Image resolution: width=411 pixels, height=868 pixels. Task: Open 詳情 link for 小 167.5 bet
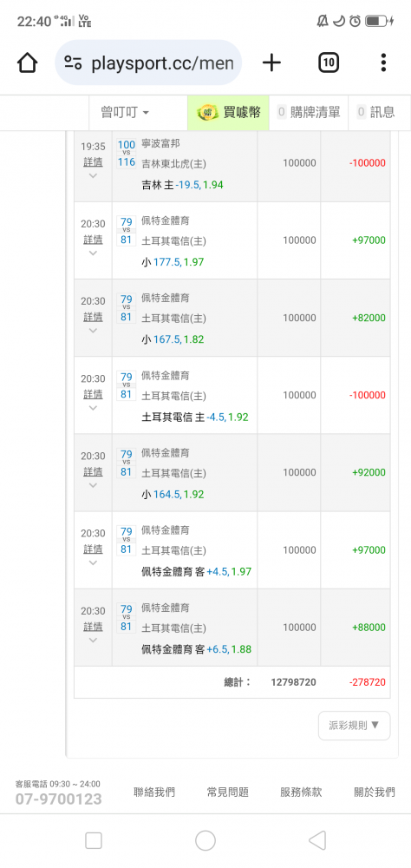[93, 317]
